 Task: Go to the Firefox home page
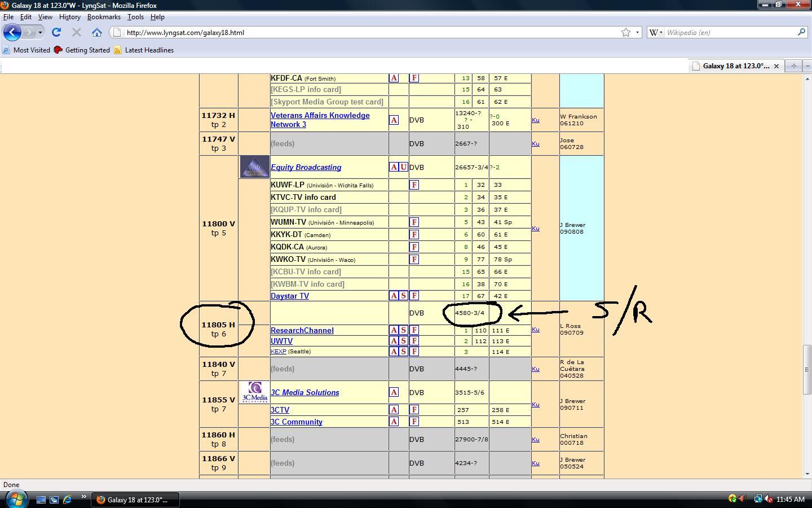pos(97,32)
